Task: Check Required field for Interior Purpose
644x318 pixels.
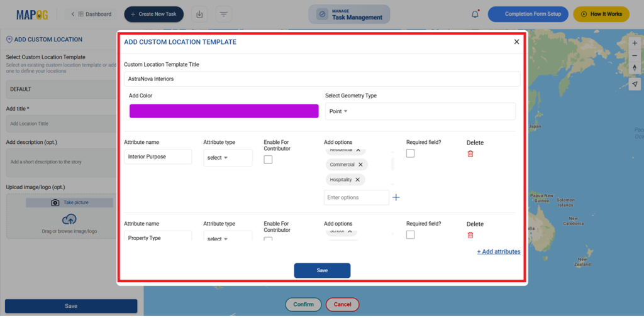Action: (410, 153)
